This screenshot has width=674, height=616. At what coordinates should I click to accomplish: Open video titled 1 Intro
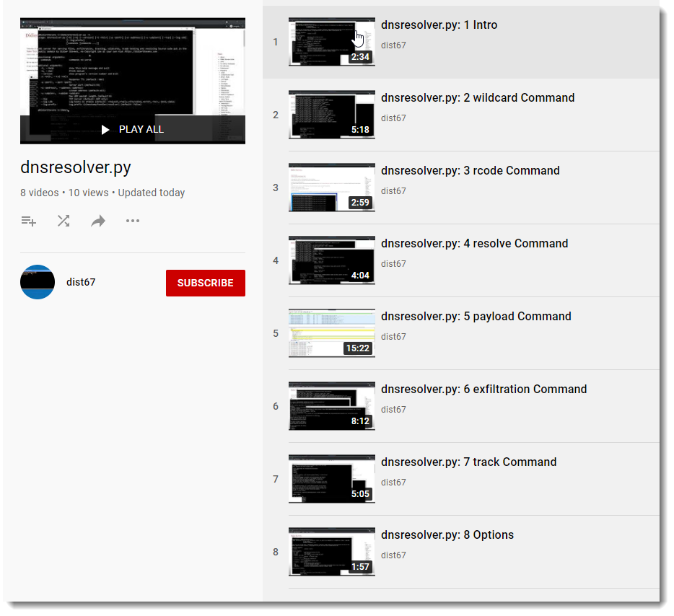(439, 25)
